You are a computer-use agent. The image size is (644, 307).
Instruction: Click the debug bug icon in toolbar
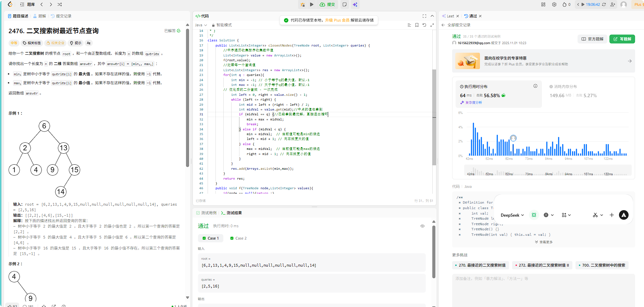tap(302, 4)
